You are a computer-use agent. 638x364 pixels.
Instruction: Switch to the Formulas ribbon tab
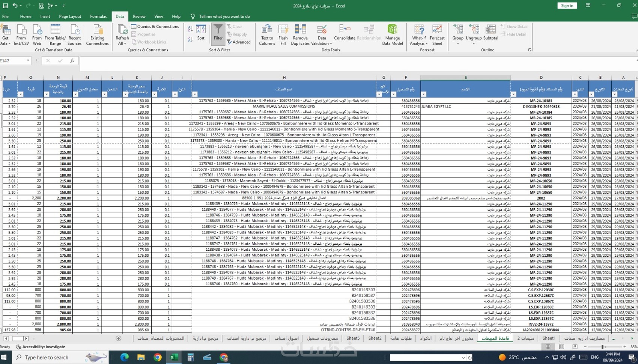point(98,17)
